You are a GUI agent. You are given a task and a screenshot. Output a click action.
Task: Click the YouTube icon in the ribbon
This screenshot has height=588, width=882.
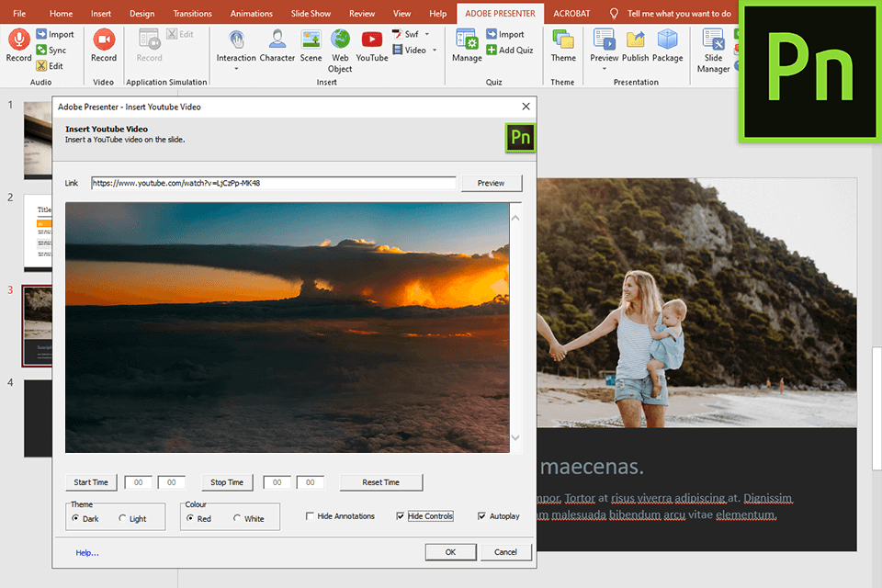pyautogui.click(x=372, y=40)
